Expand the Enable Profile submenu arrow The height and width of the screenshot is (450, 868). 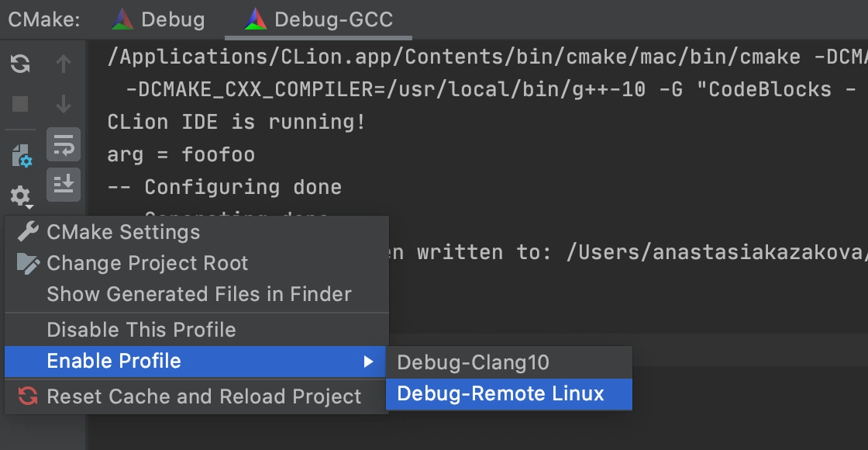click(x=368, y=362)
